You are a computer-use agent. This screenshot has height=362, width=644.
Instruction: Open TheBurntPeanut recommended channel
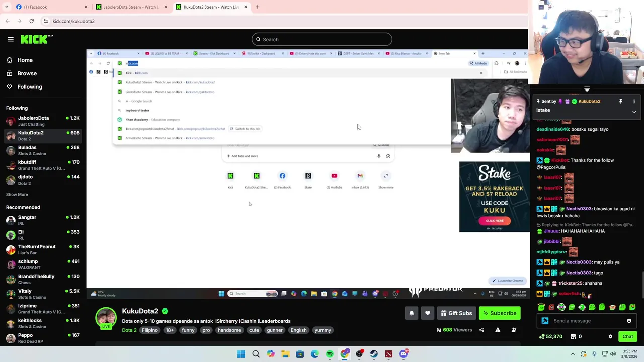(x=43, y=250)
